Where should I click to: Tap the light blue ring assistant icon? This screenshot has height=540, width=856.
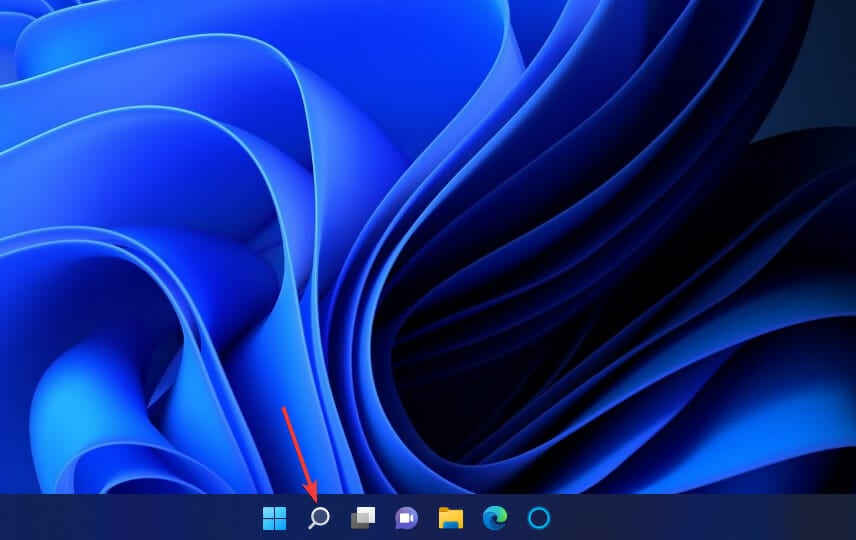(x=539, y=518)
